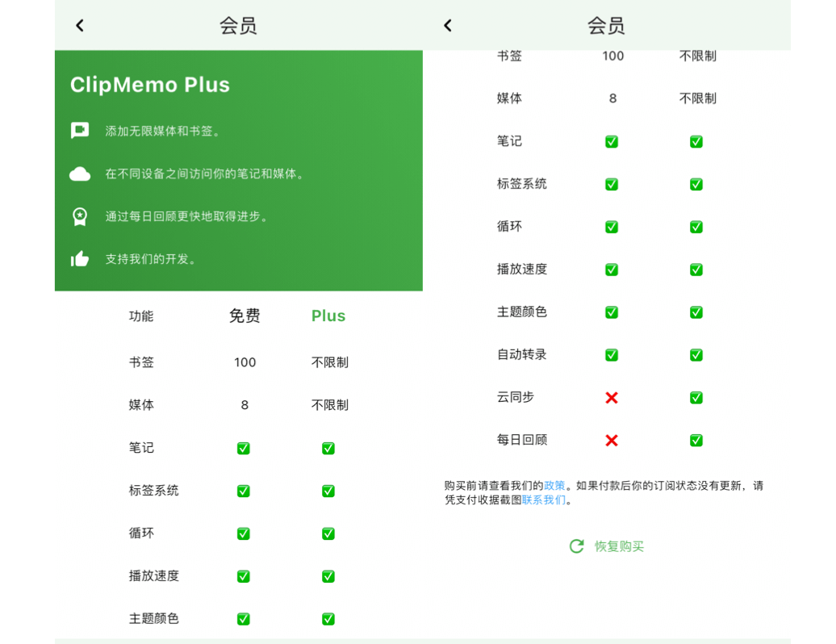
Task: Click the refresh icon next to 恢复购买
Action: point(576,546)
